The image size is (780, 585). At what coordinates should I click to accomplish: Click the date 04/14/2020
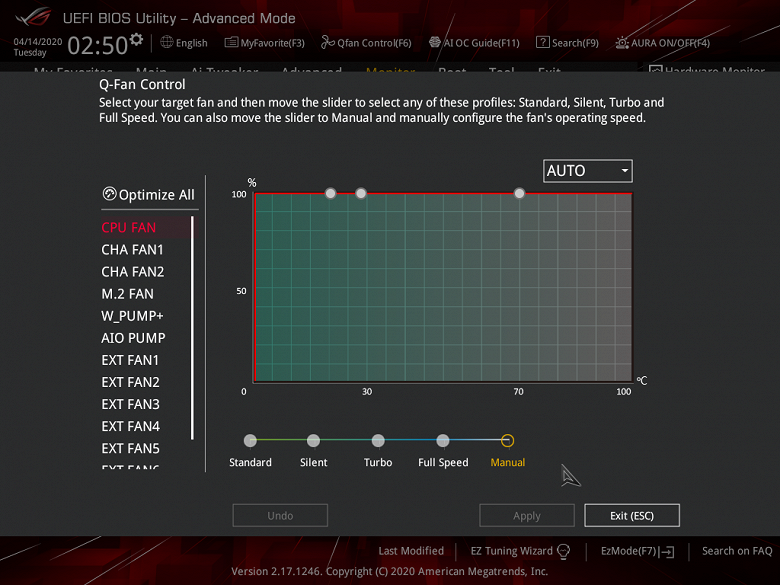click(x=38, y=42)
